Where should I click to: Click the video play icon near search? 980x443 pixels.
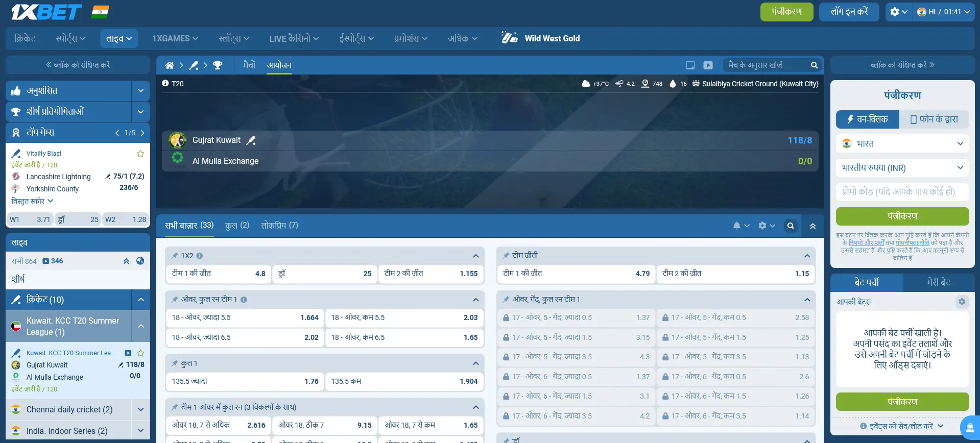tap(708, 65)
